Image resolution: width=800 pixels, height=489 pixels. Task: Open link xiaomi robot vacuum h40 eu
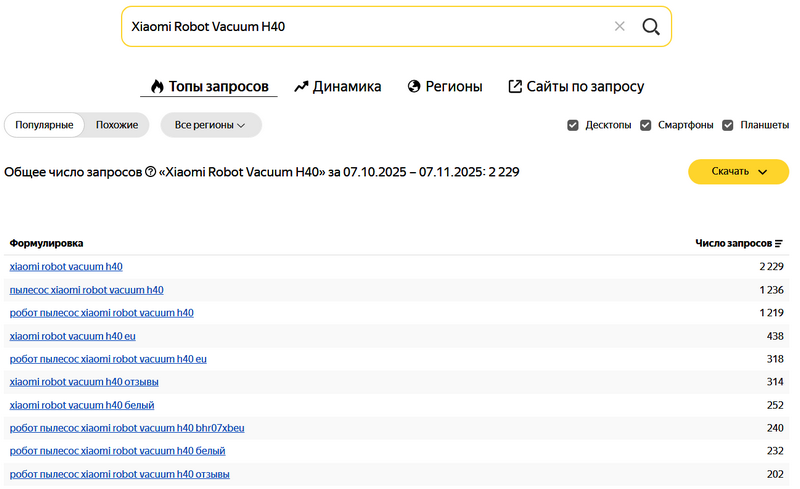tap(72, 336)
